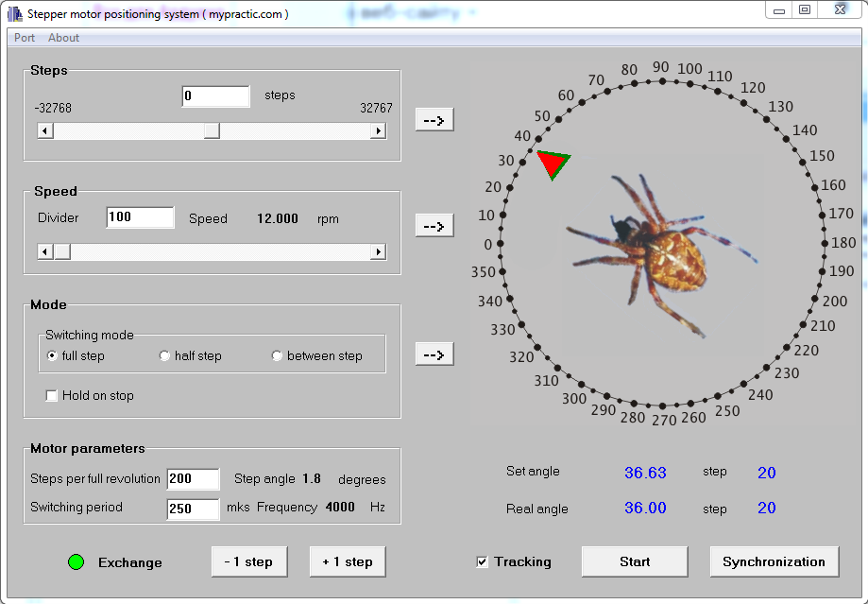
Task: Click the Synchronization button
Action: pos(774,561)
